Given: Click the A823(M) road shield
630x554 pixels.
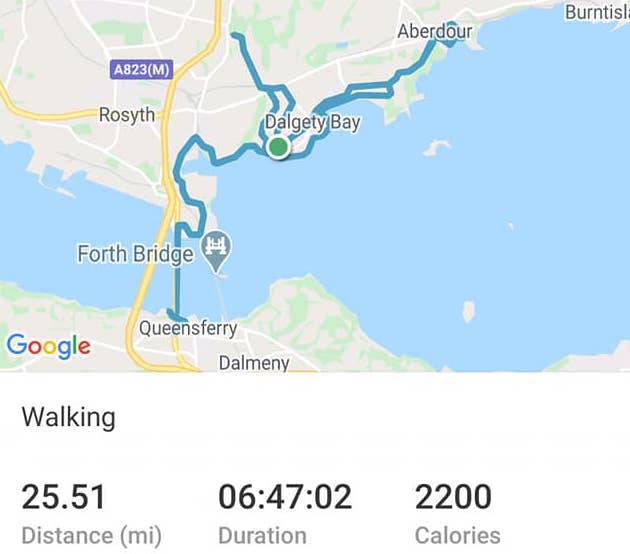Looking at the screenshot, I should click(x=141, y=70).
